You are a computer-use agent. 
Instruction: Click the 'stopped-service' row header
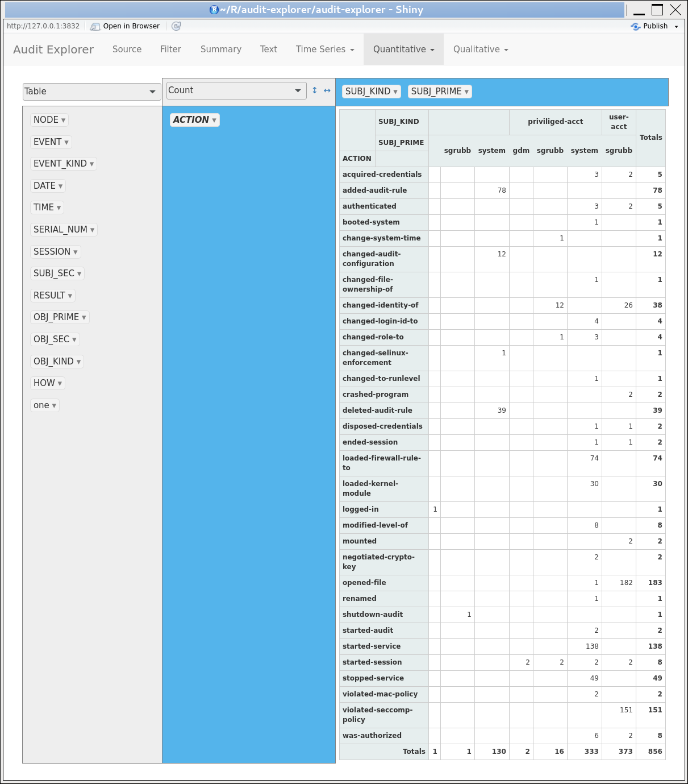[x=383, y=678]
